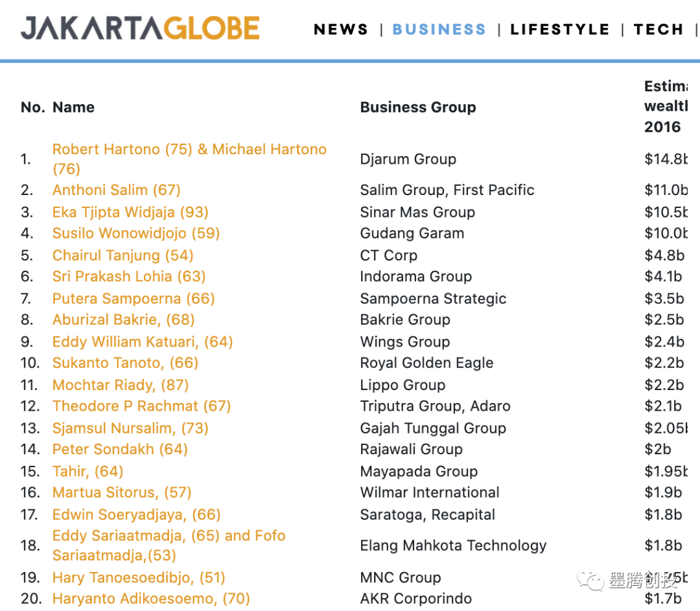Open Eka Tjipta Widjaja profile link

pyautogui.click(x=130, y=213)
